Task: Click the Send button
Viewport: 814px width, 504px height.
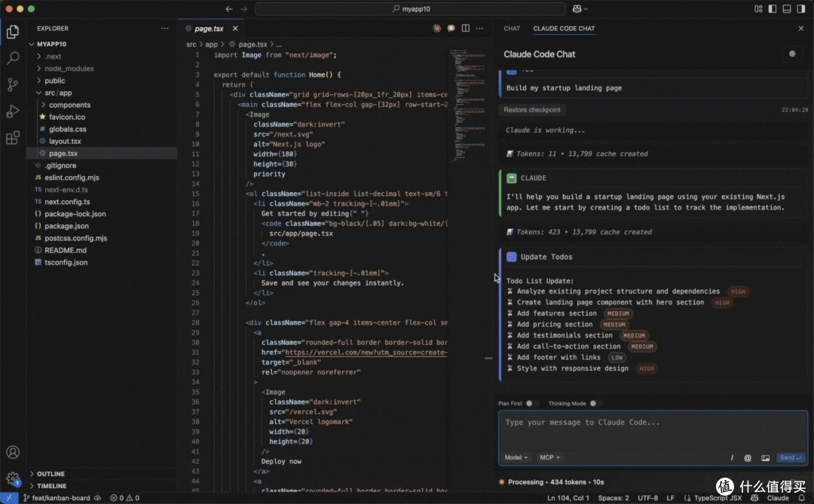Action: coord(791,458)
